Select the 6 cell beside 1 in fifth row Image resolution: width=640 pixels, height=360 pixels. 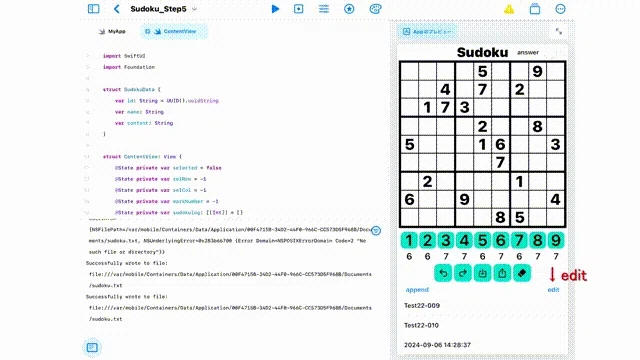coord(500,144)
